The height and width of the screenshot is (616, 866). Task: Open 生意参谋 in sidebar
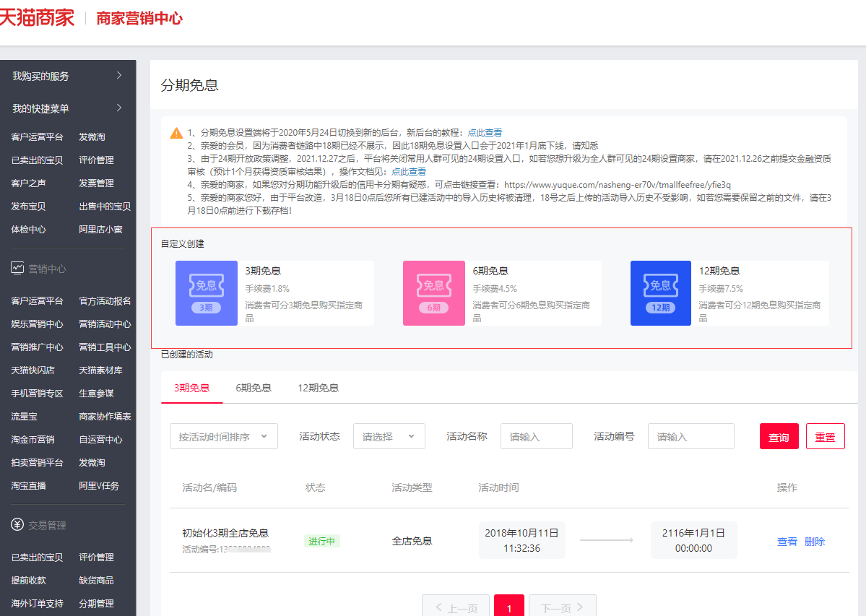pyautogui.click(x=96, y=394)
